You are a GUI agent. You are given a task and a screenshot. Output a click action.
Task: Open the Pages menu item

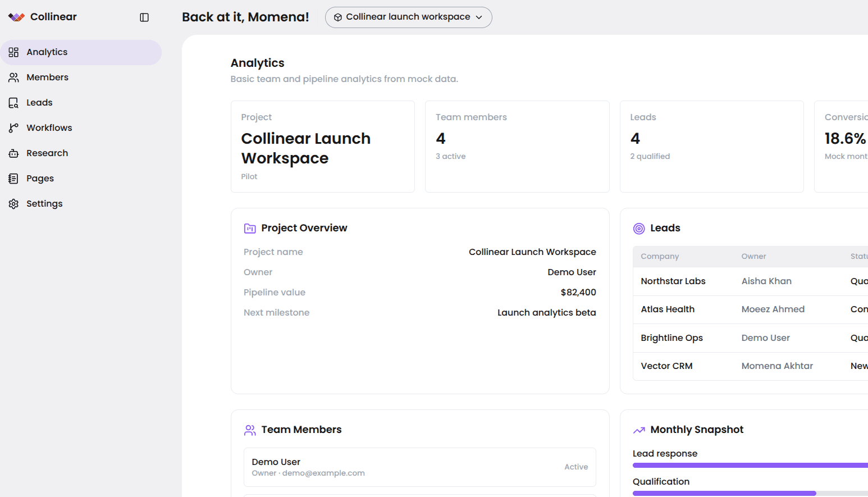point(81,179)
